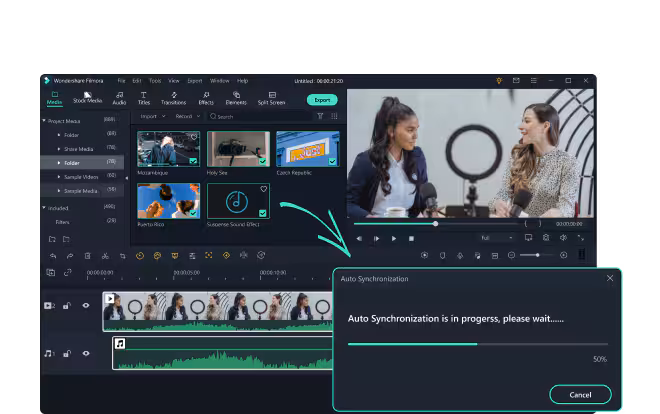Collapse the media side panel arrow
660x414 pixels.
pos(127,178)
